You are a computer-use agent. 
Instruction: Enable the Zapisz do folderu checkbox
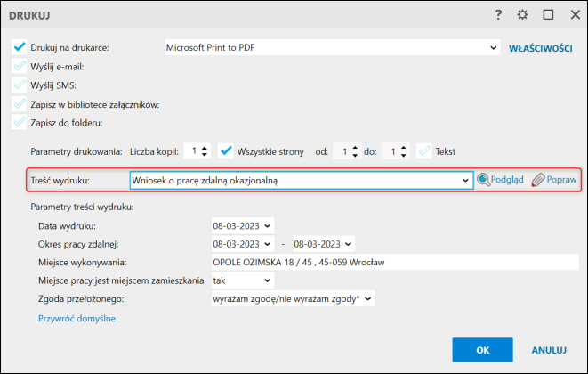click(20, 122)
